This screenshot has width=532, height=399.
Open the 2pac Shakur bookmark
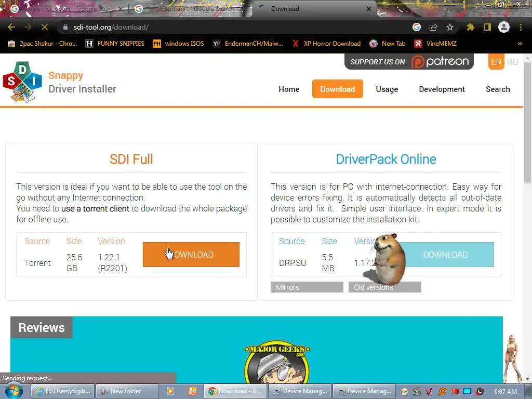[43, 44]
